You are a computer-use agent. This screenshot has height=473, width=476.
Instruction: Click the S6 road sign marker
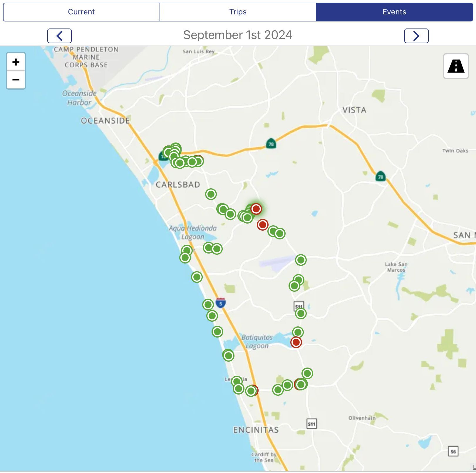[x=453, y=451]
